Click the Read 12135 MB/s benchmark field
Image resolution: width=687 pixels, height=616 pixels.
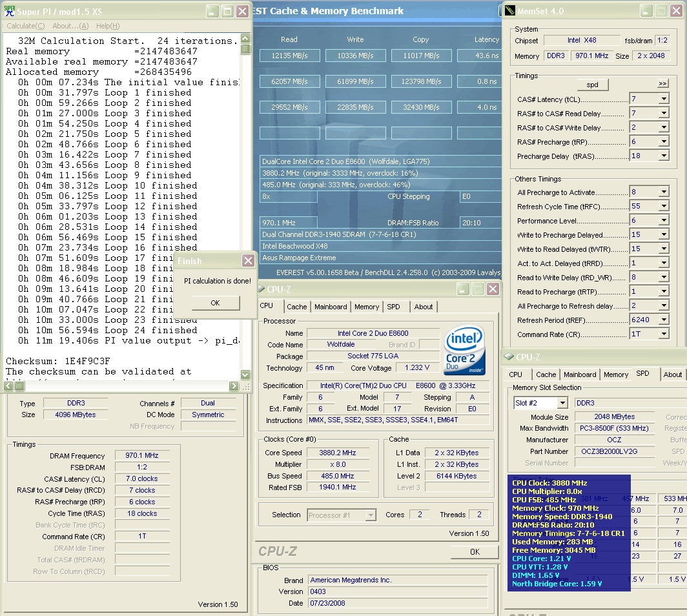[x=290, y=56]
